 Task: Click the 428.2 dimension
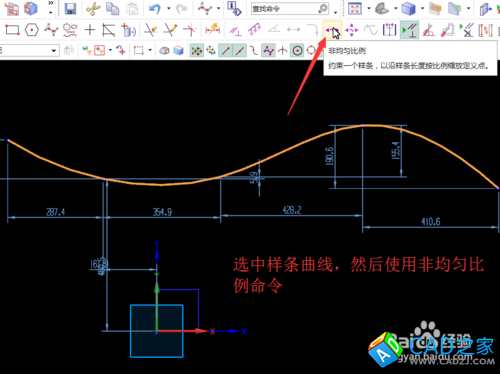coord(292,210)
